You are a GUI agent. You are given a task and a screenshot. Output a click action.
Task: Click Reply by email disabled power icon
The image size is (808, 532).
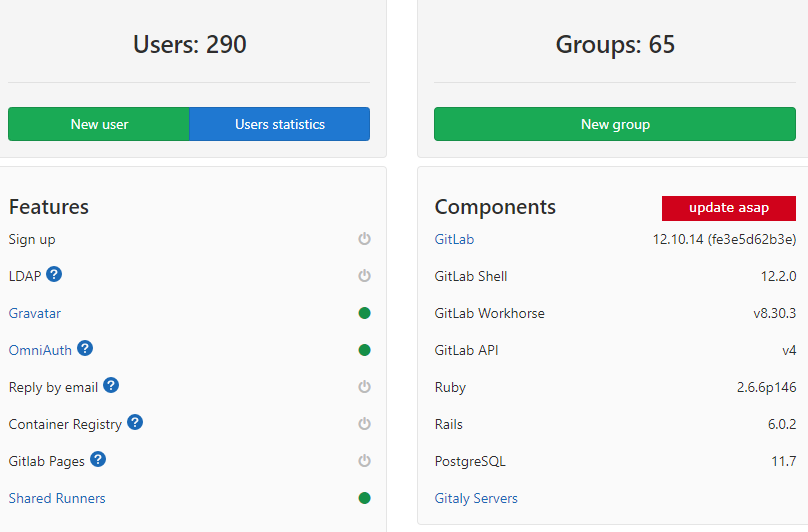[x=364, y=387]
